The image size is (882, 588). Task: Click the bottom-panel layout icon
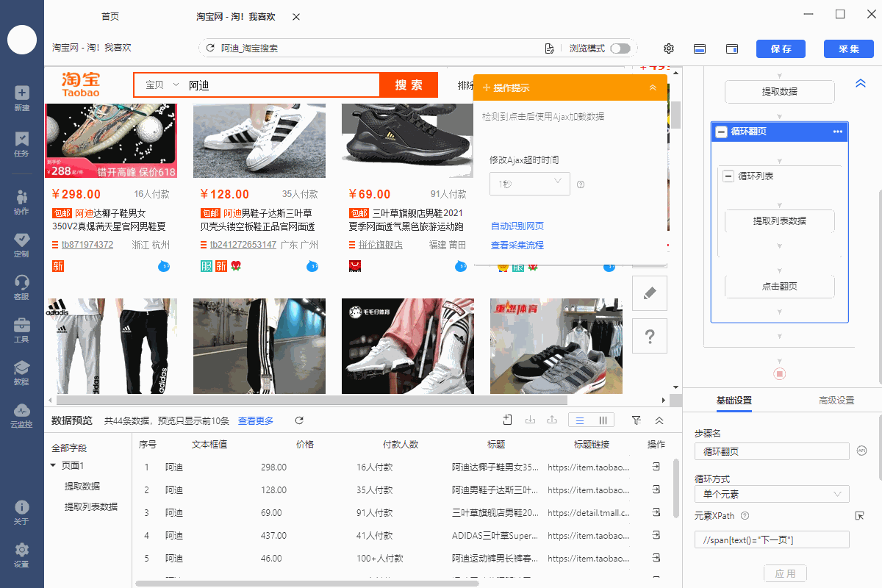coord(700,49)
